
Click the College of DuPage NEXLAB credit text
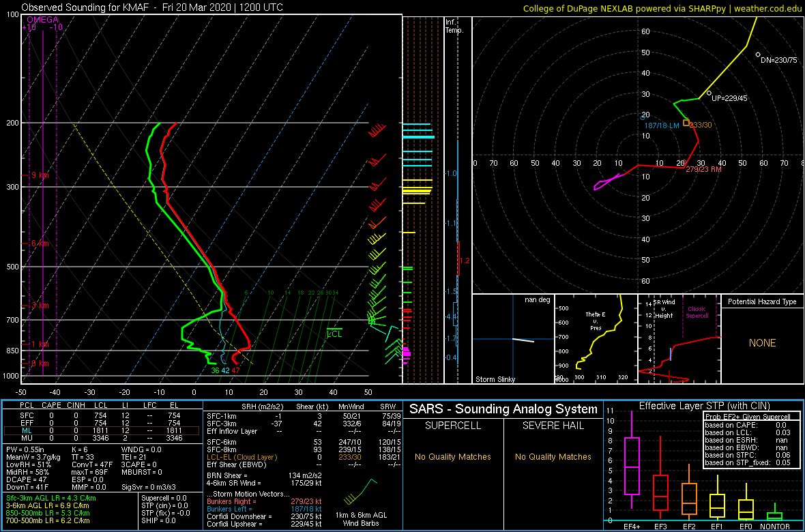tap(662, 8)
